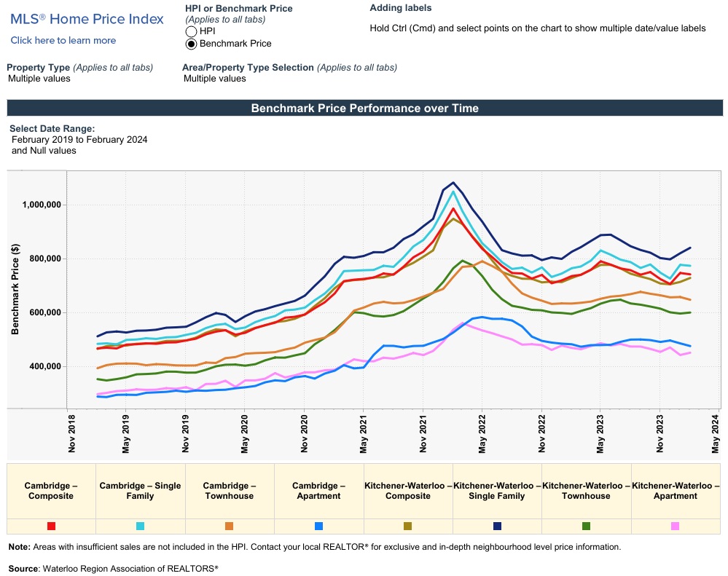
Task: Click the MLS Home Price Index title
Action: (x=87, y=20)
